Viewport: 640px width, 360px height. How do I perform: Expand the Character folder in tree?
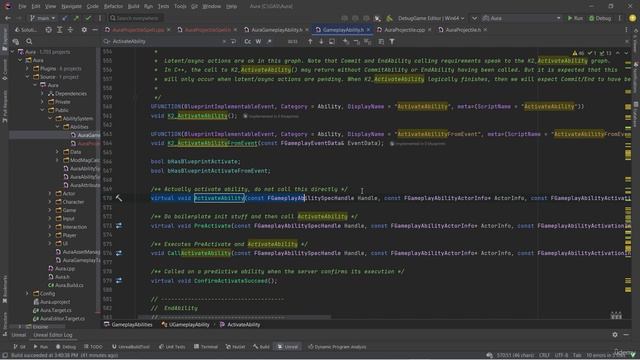(x=50, y=202)
